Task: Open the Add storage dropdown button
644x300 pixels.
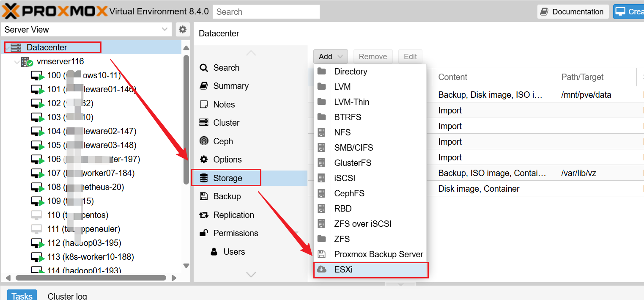Action: point(331,57)
